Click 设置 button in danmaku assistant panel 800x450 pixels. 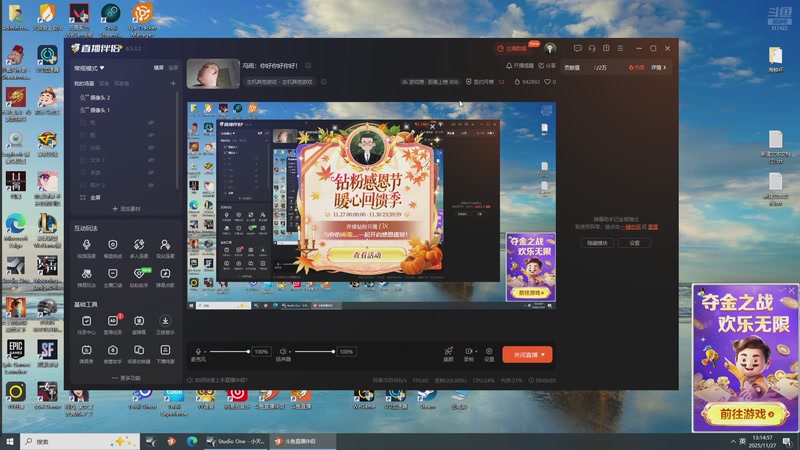point(634,243)
